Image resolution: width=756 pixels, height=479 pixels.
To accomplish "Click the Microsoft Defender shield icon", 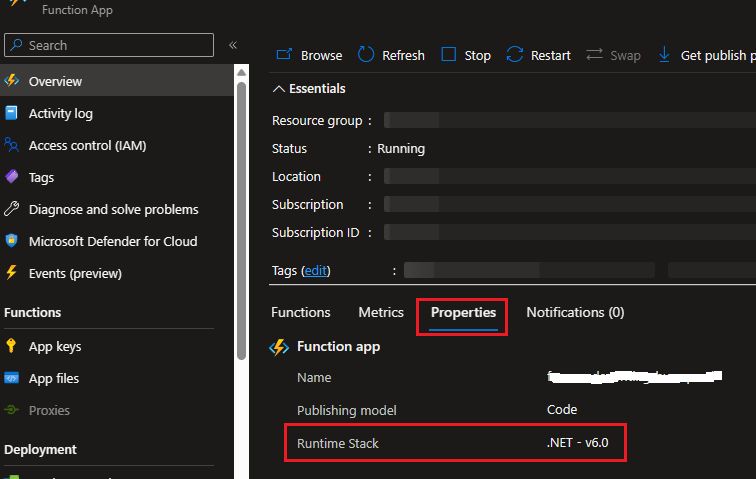I will click(11, 241).
